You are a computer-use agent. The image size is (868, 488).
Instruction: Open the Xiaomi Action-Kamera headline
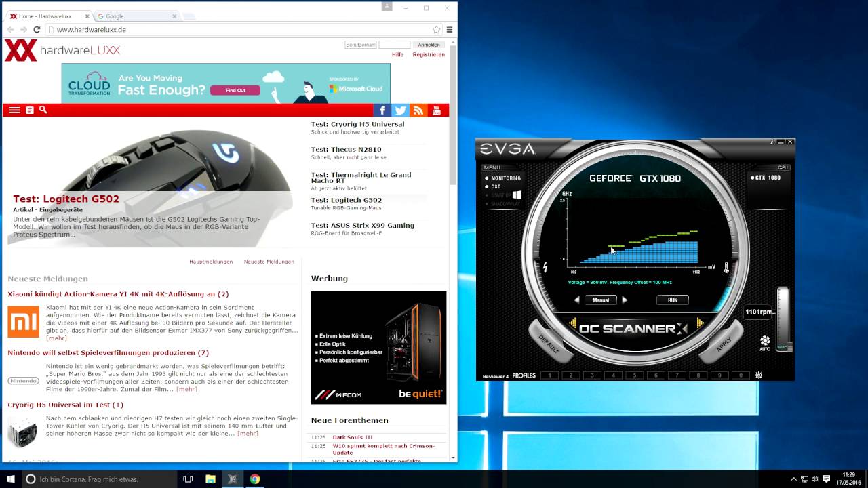point(118,294)
